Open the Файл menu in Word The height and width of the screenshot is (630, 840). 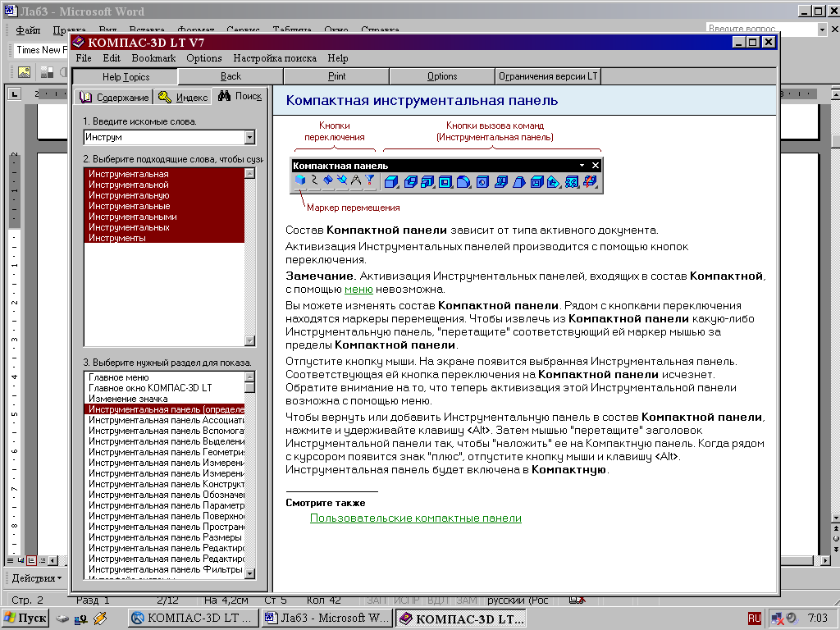(28, 30)
